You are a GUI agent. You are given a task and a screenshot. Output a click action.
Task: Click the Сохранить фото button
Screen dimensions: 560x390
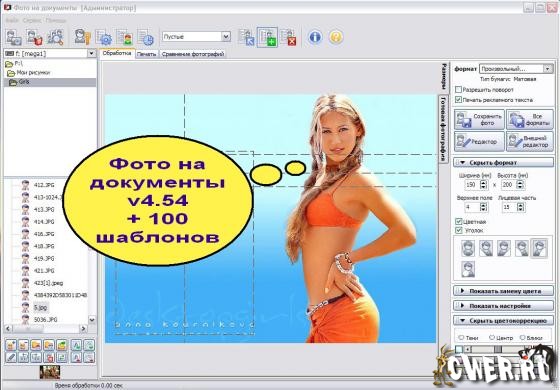[479, 120]
